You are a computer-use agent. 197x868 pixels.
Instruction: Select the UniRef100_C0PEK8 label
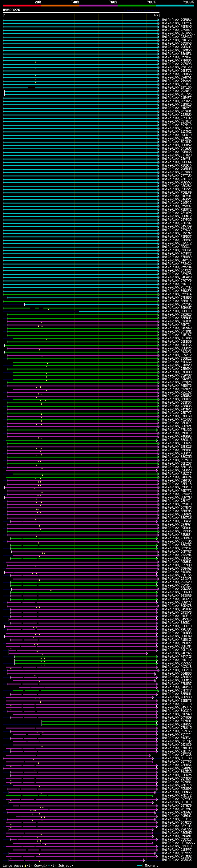click(x=177, y=311)
